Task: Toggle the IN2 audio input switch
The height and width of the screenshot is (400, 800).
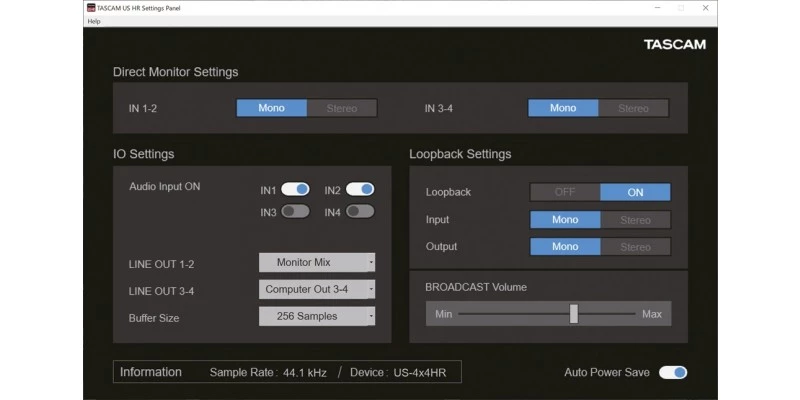Action: (x=360, y=189)
